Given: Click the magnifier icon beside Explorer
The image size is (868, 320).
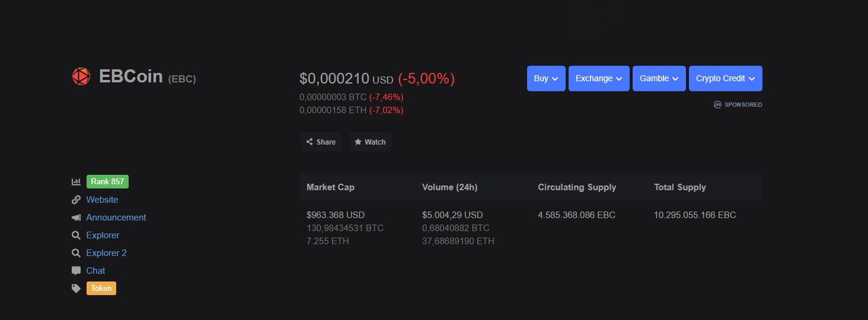Looking at the screenshot, I should [x=76, y=235].
